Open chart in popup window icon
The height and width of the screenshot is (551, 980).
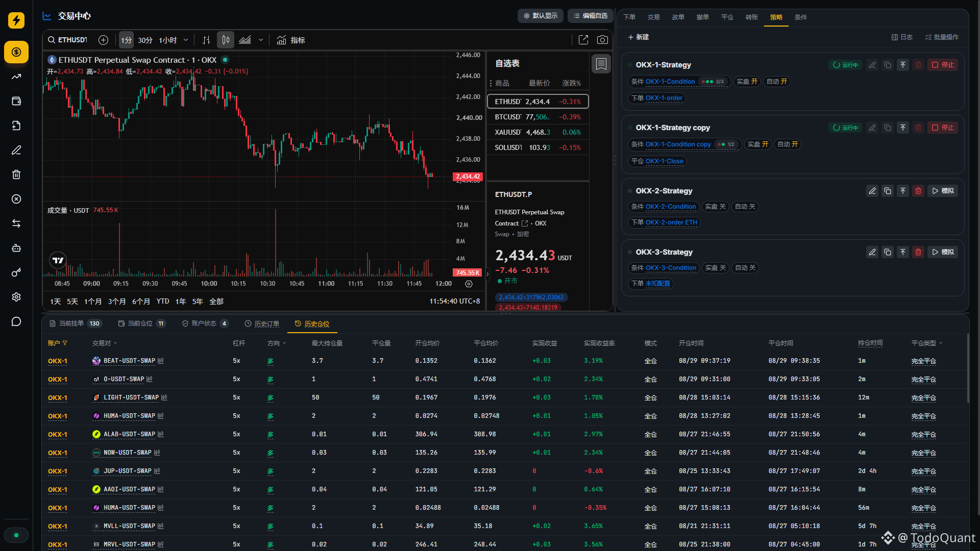[x=583, y=40]
